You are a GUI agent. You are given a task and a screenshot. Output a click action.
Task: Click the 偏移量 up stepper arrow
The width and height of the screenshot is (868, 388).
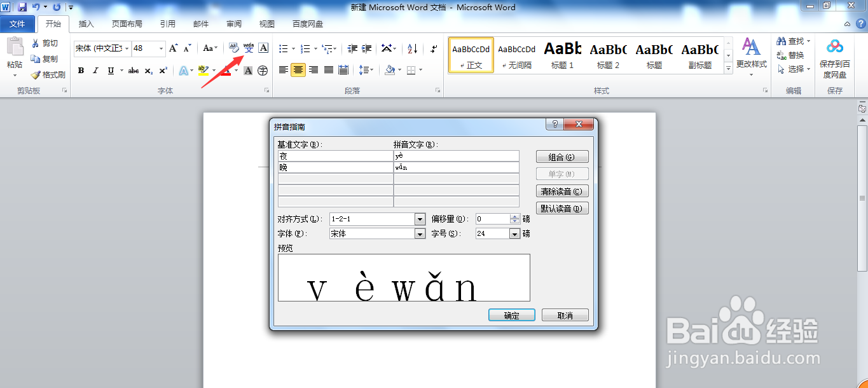[x=513, y=216]
